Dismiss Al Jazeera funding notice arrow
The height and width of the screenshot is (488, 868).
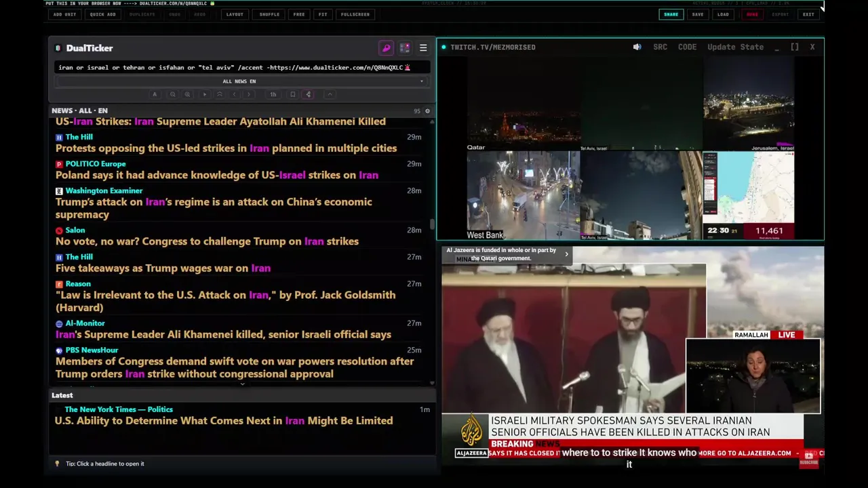[x=566, y=254]
